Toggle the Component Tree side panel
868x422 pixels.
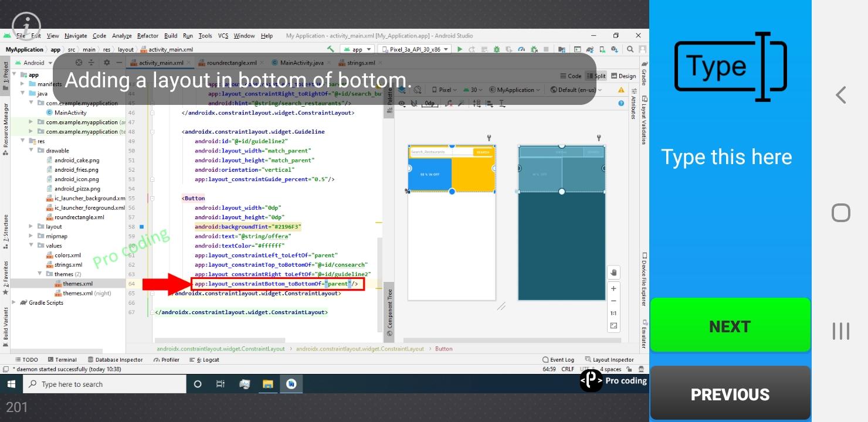tap(390, 311)
